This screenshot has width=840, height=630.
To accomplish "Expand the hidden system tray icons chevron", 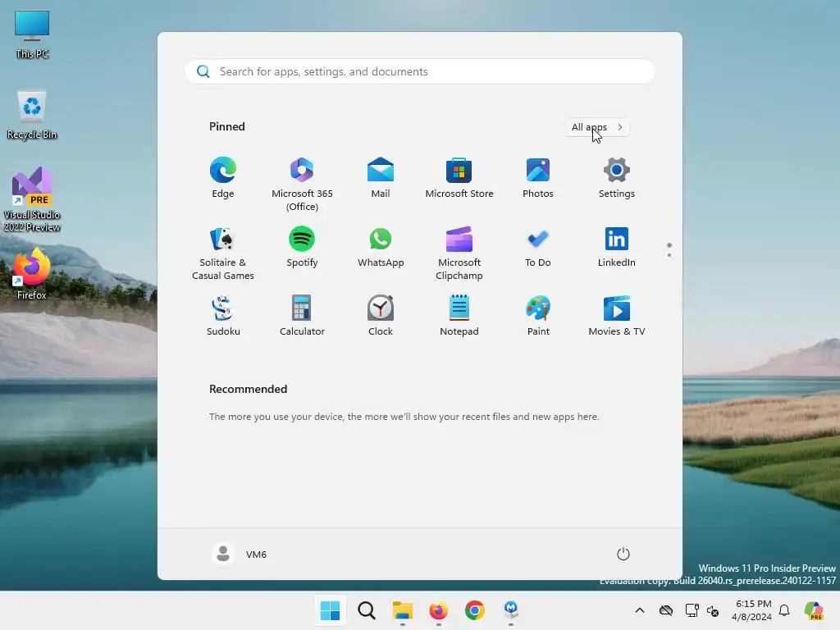I will click(640, 610).
